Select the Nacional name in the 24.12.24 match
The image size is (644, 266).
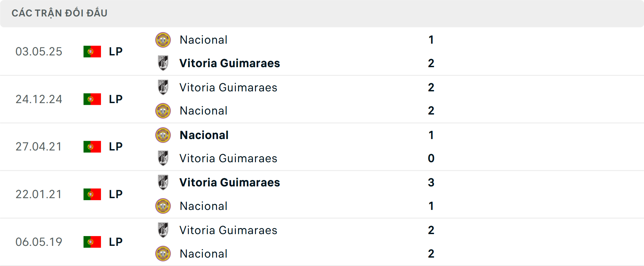pos(203,110)
